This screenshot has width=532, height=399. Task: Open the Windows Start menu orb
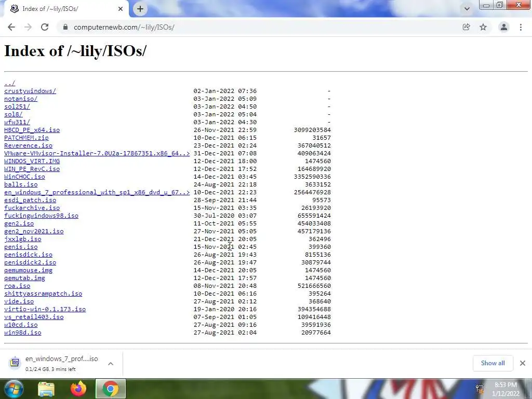click(x=13, y=389)
